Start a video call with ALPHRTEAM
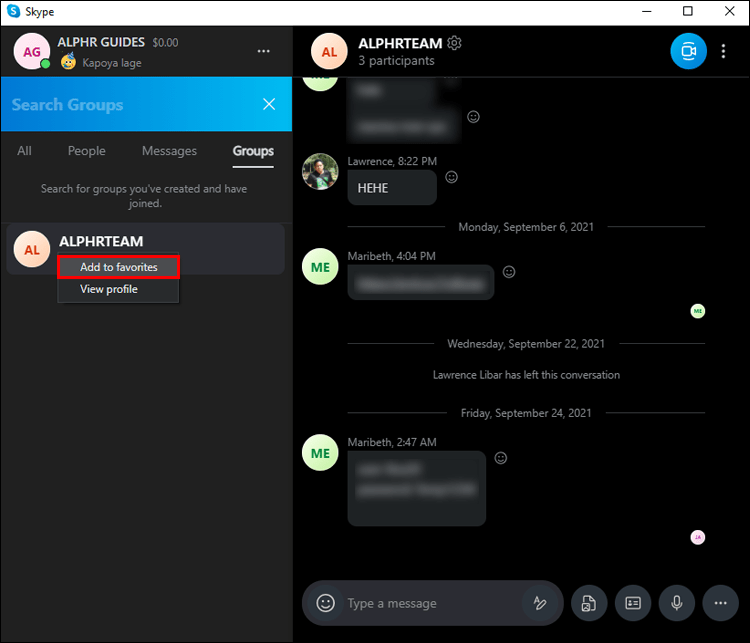 click(x=688, y=51)
